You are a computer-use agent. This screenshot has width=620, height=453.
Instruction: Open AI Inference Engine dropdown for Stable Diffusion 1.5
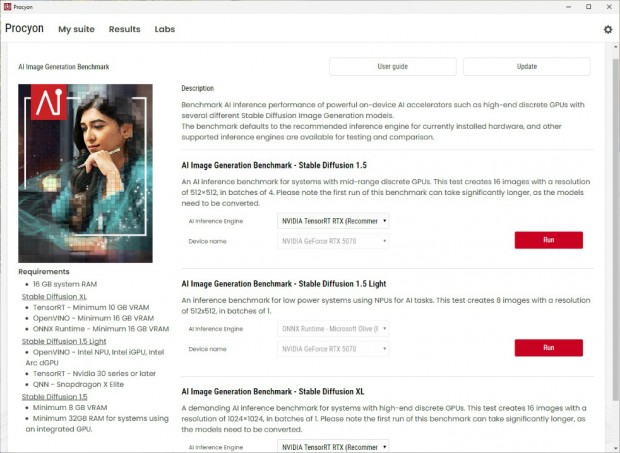pyautogui.click(x=333, y=221)
